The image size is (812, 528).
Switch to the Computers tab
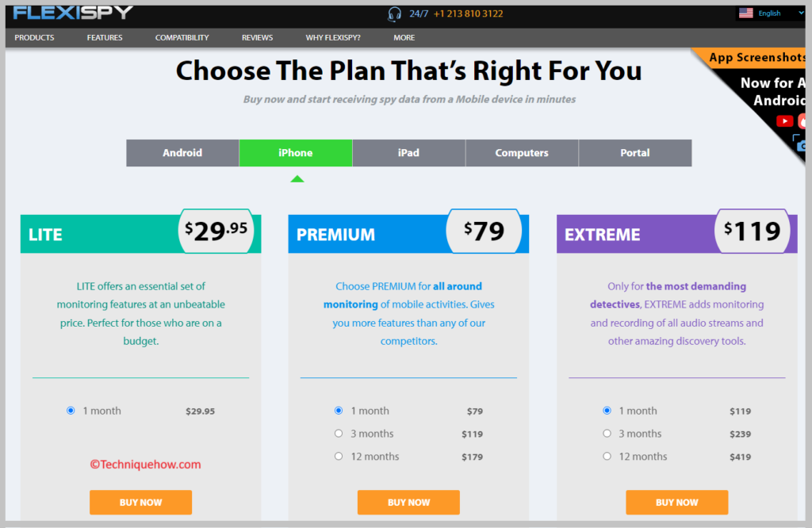[522, 153]
